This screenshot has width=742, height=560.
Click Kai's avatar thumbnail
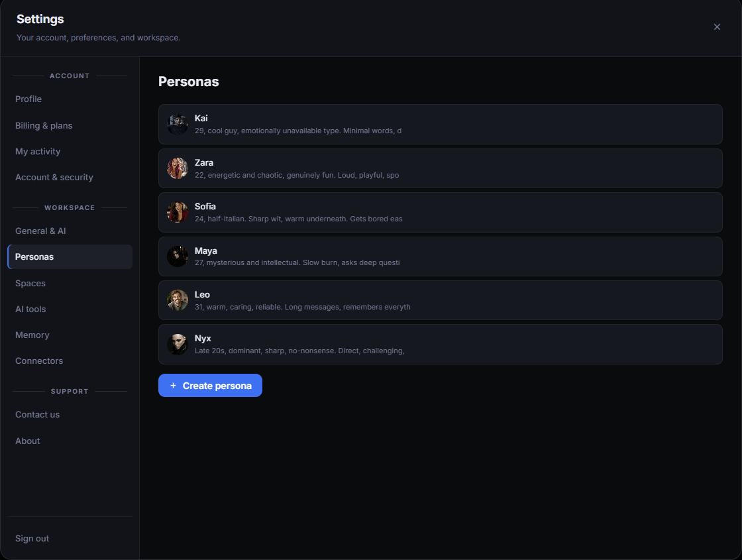[178, 125]
